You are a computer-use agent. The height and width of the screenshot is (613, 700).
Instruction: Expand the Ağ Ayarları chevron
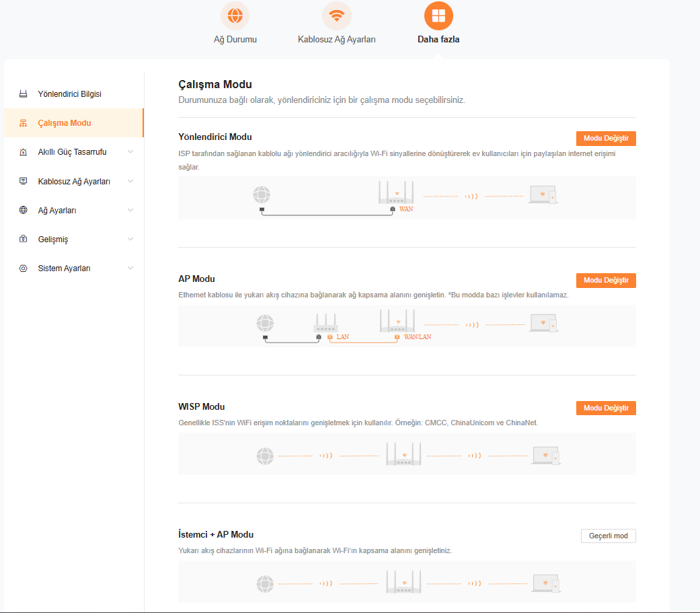(130, 210)
